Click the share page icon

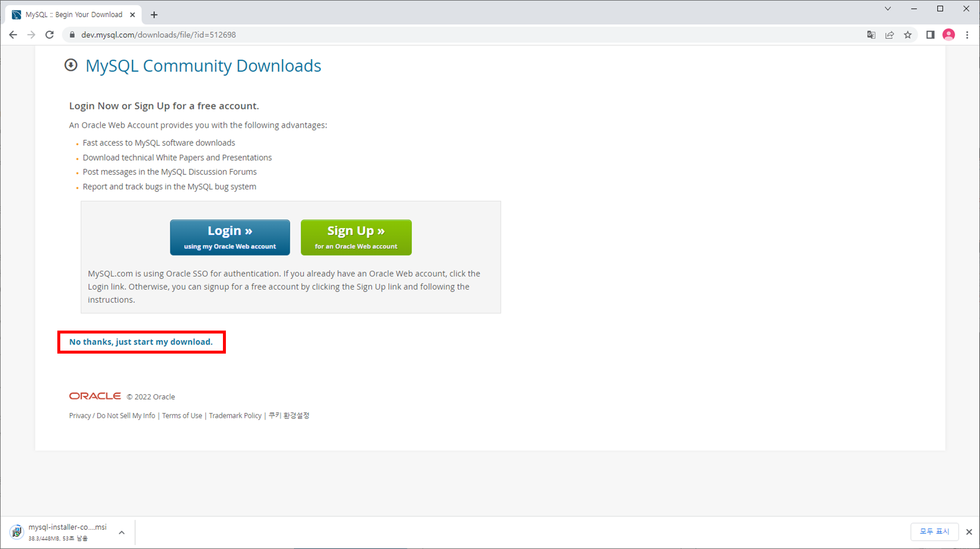click(x=889, y=35)
